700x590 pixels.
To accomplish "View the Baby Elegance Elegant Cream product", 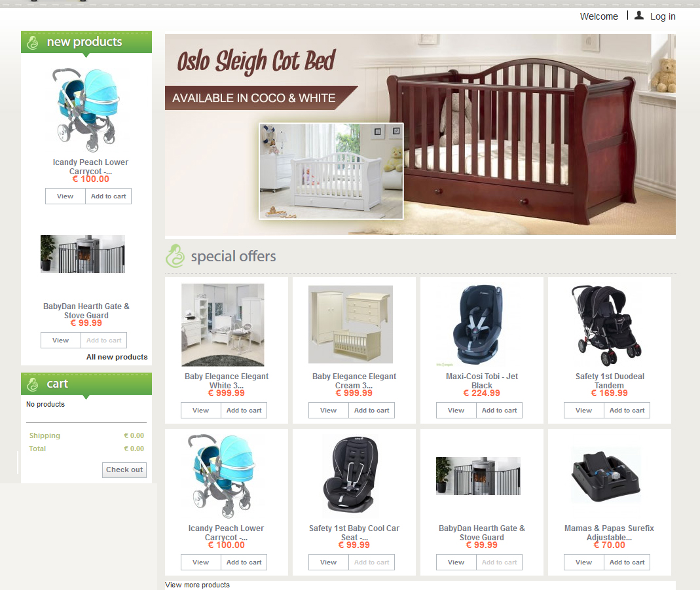I will [328, 411].
